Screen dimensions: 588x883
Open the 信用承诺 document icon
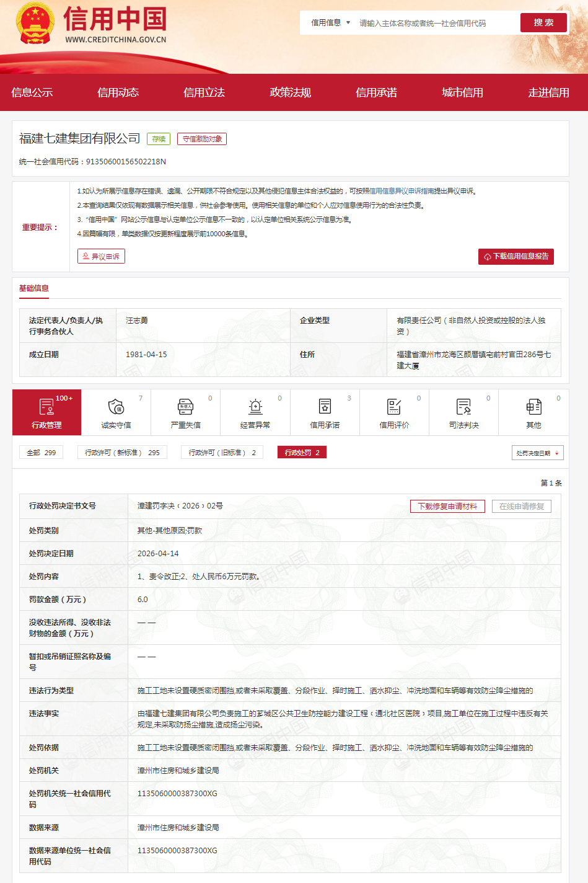(x=325, y=407)
